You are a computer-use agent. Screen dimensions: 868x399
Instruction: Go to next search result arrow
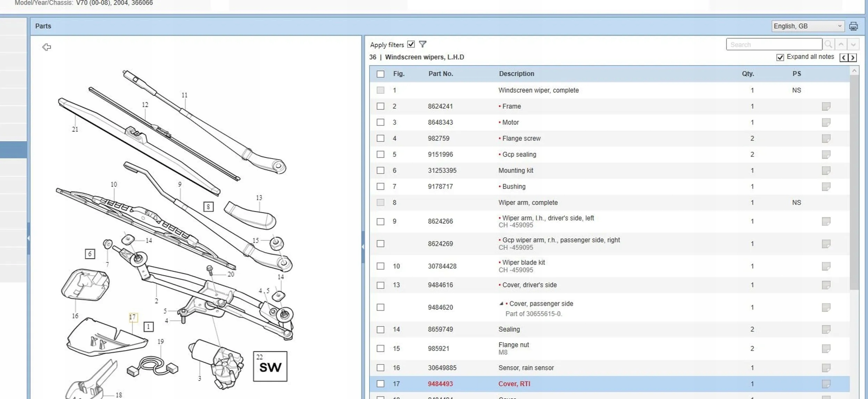(853, 44)
